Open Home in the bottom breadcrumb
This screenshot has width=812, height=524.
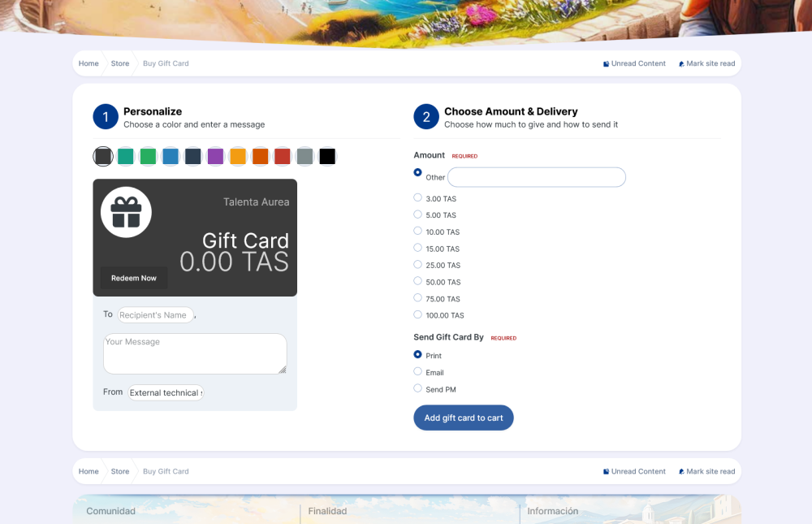pos(89,471)
